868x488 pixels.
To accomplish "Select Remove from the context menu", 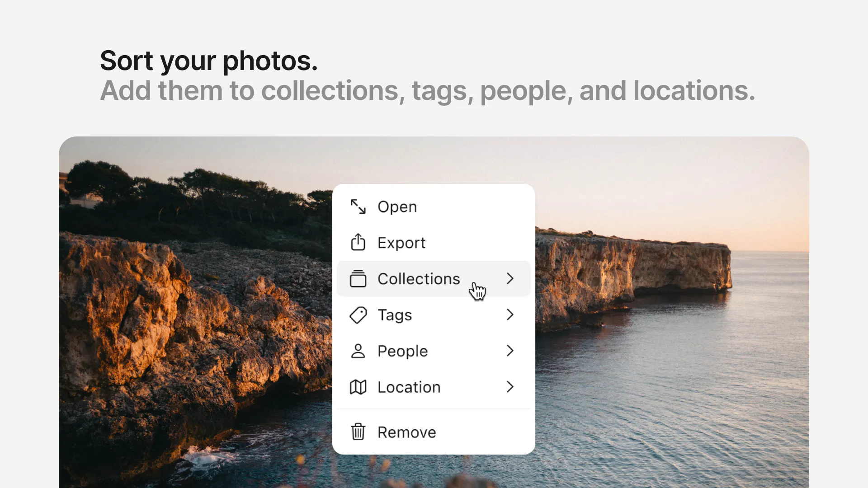I will [x=434, y=432].
